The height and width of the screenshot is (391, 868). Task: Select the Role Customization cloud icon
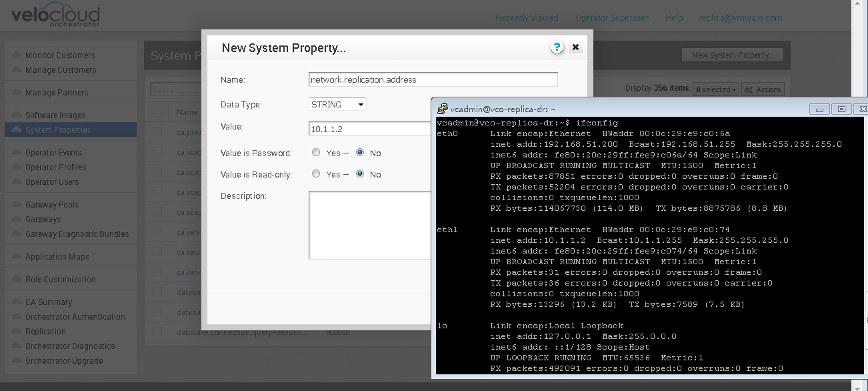[15, 279]
